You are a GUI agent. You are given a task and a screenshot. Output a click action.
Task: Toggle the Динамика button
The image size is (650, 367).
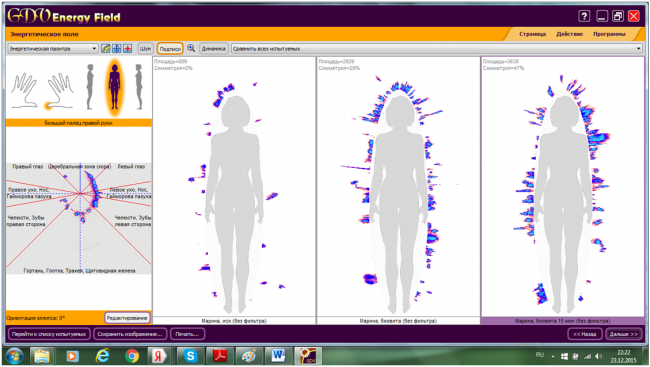tap(213, 49)
